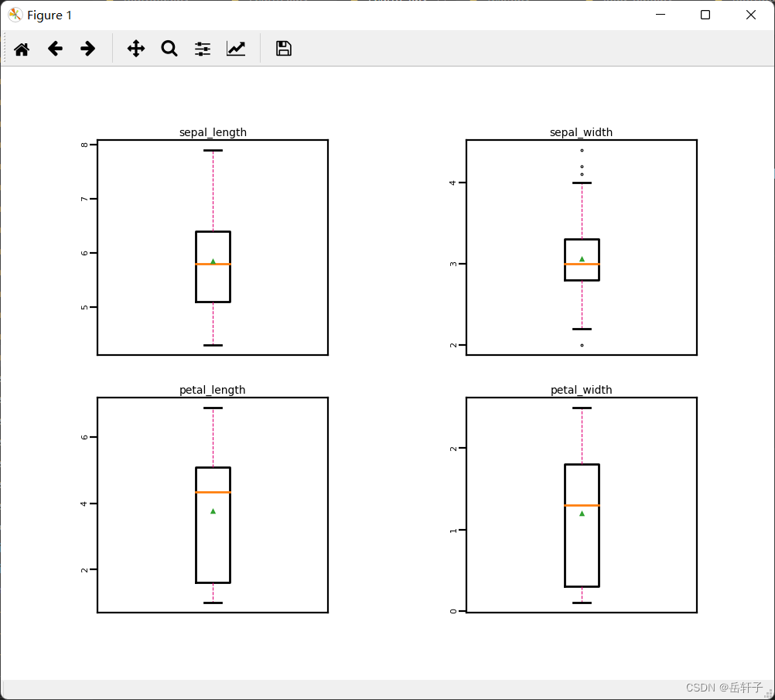Viewport: 775px width, 700px height.
Task: Click the matplotlib icon in the title bar
Action: point(15,15)
